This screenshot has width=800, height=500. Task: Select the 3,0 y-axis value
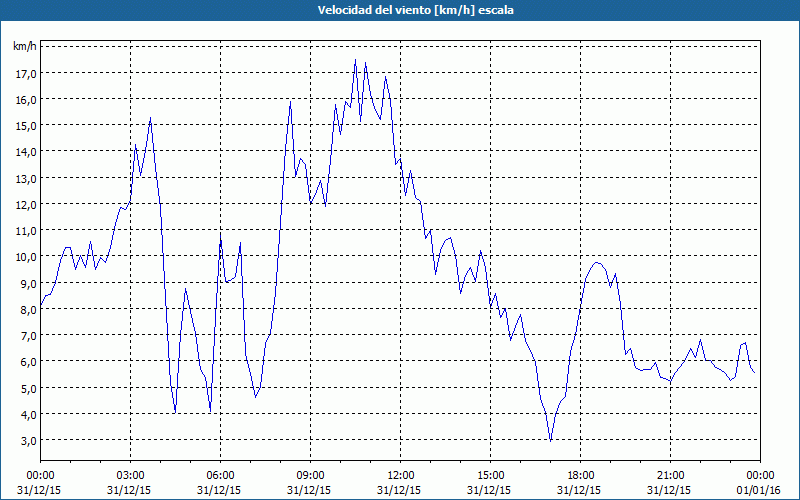[x=29, y=440]
